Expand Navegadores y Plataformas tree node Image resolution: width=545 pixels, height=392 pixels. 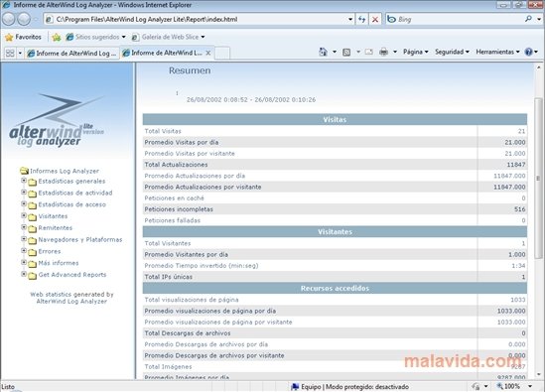tap(24, 239)
